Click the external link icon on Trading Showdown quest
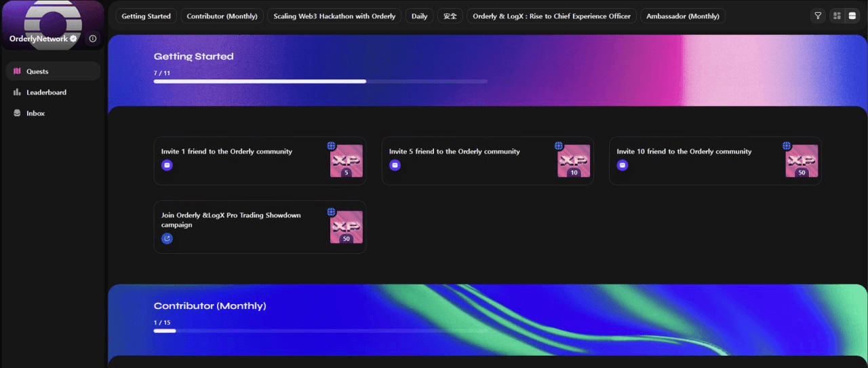The width and height of the screenshot is (868, 368). 167,238
